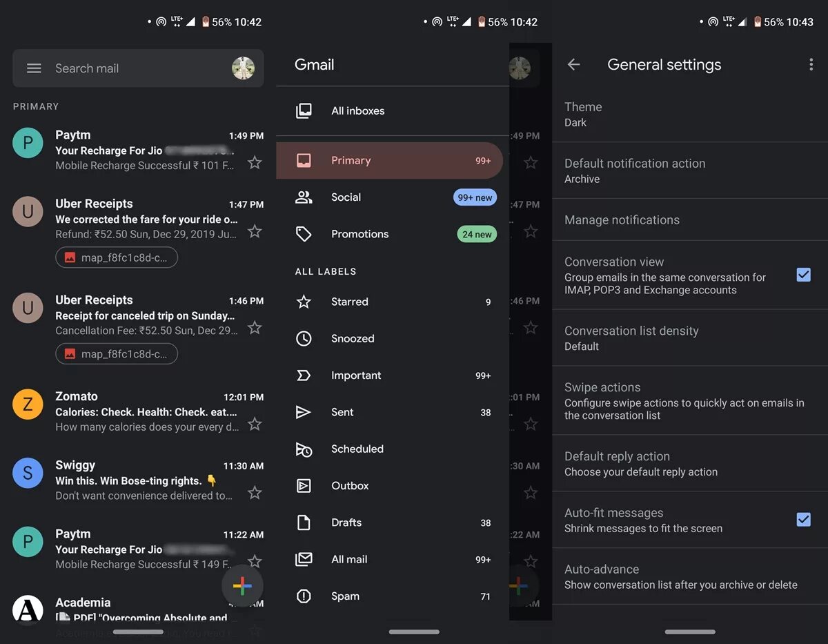Tap the 99+ new Social badge
828x644 pixels.
pos(475,197)
